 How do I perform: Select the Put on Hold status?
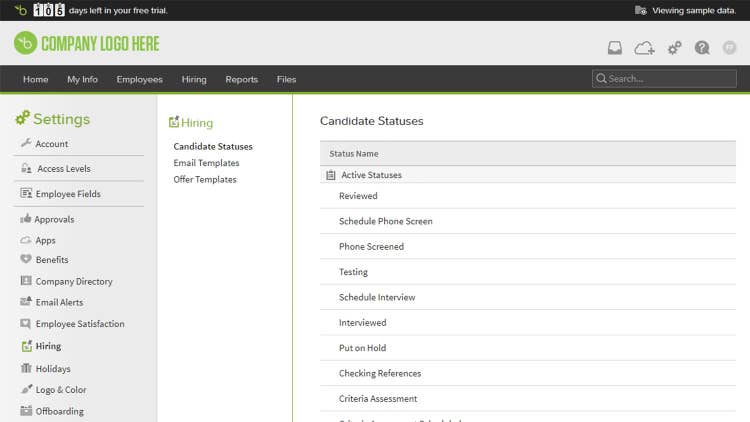coord(528,348)
